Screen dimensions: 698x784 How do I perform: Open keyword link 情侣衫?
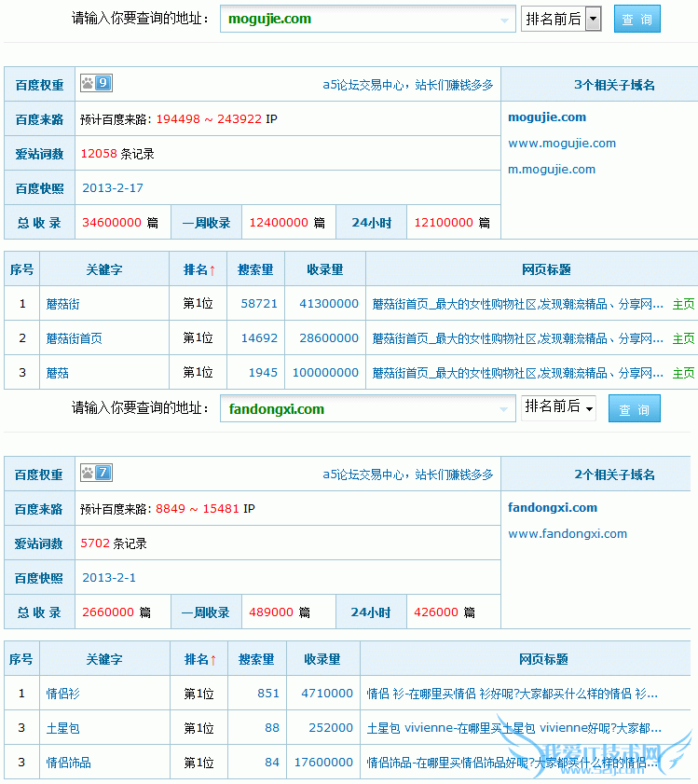pyautogui.click(x=63, y=694)
